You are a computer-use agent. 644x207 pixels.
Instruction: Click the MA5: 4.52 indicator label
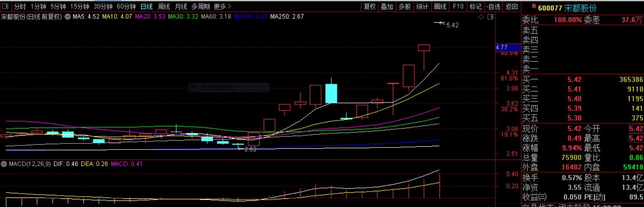(x=86, y=17)
